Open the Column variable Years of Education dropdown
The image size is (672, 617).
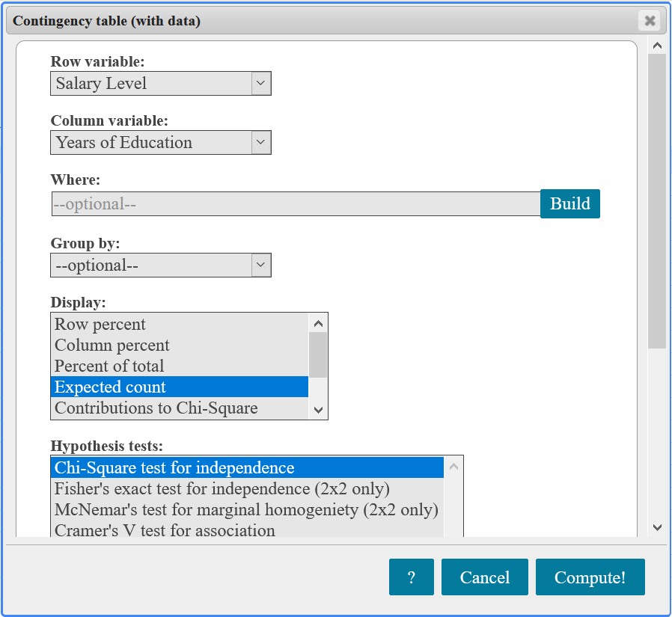click(x=161, y=143)
